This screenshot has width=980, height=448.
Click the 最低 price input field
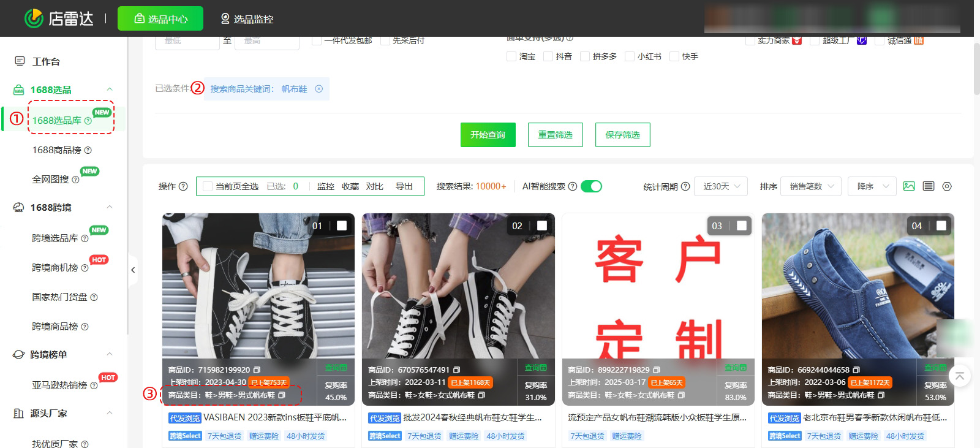click(187, 41)
